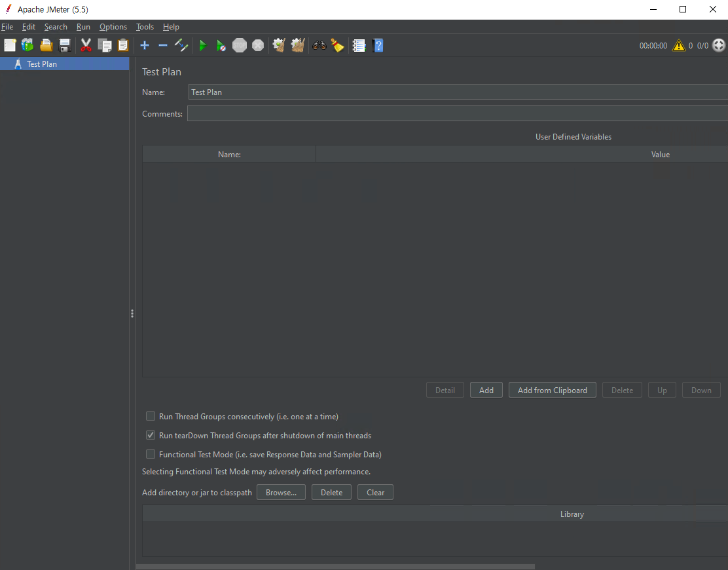The width and height of the screenshot is (728, 570).
Task: Start the test with green play icon
Action: click(x=203, y=45)
